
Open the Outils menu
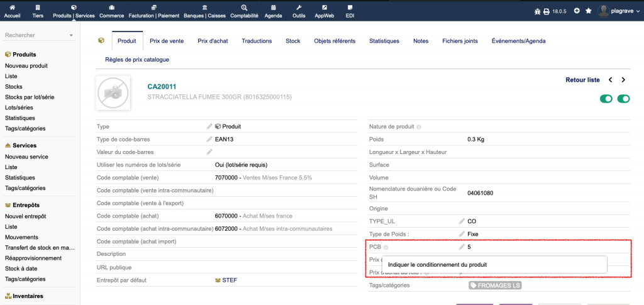pyautogui.click(x=299, y=11)
